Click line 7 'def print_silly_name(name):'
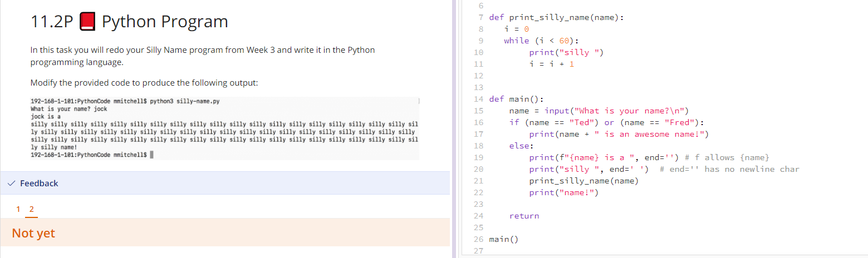868x258 pixels. click(x=556, y=17)
